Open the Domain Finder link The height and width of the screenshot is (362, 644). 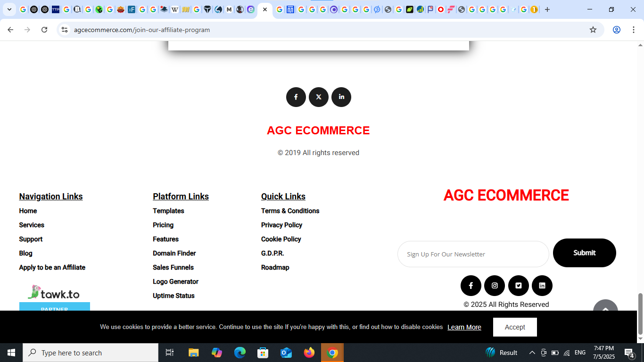tap(174, 253)
